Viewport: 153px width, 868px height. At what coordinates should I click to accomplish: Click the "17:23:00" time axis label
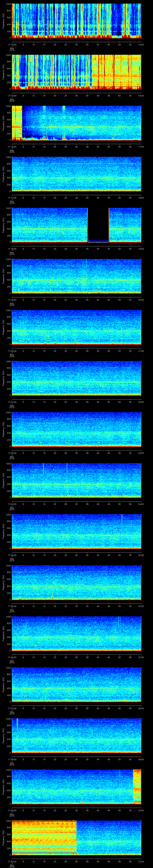coord(12,504)
